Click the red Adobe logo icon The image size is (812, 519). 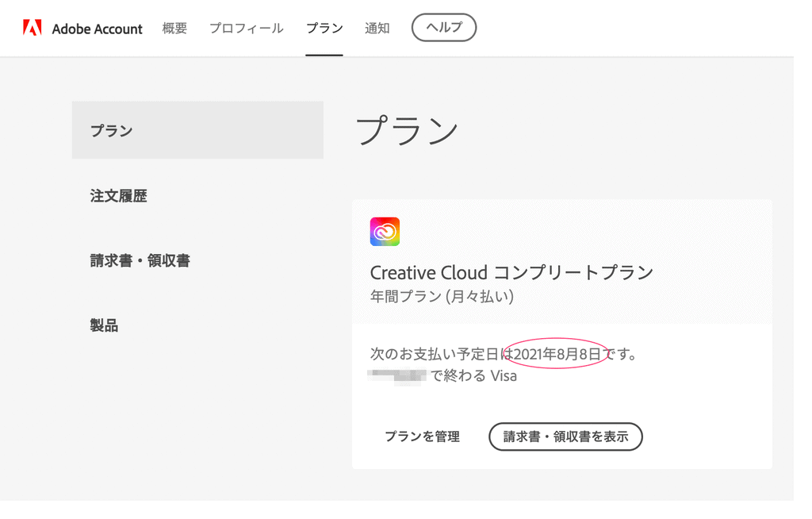pyautogui.click(x=33, y=29)
